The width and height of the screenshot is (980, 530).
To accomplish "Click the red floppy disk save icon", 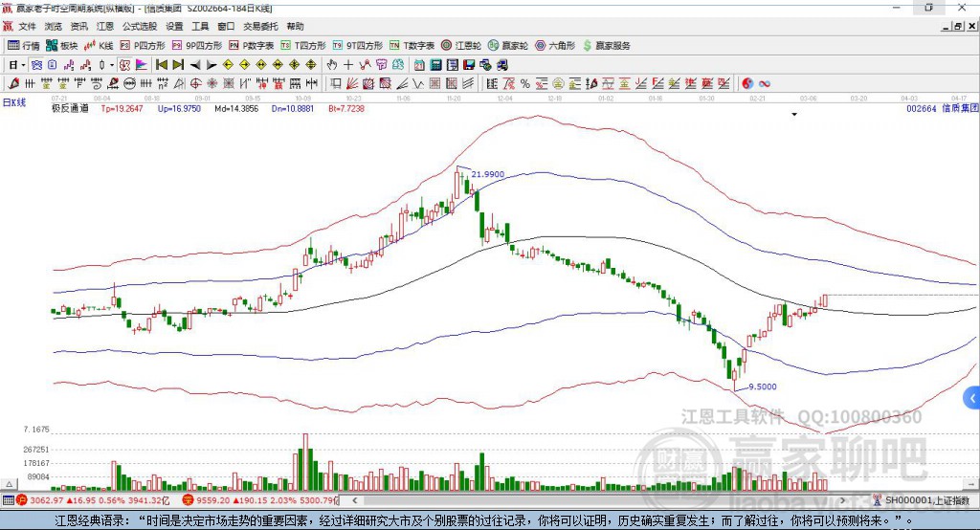I will pos(469,65).
